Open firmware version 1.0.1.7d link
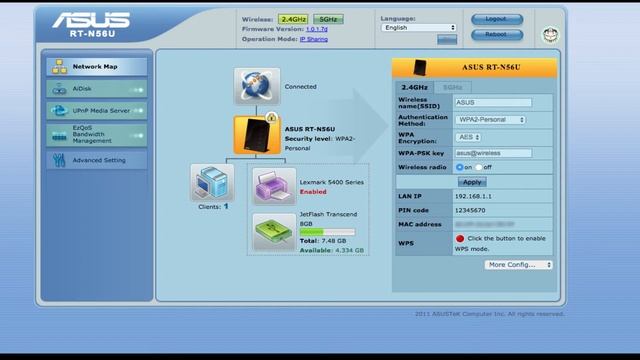The width and height of the screenshot is (640, 360). click(x=317, y=29)
